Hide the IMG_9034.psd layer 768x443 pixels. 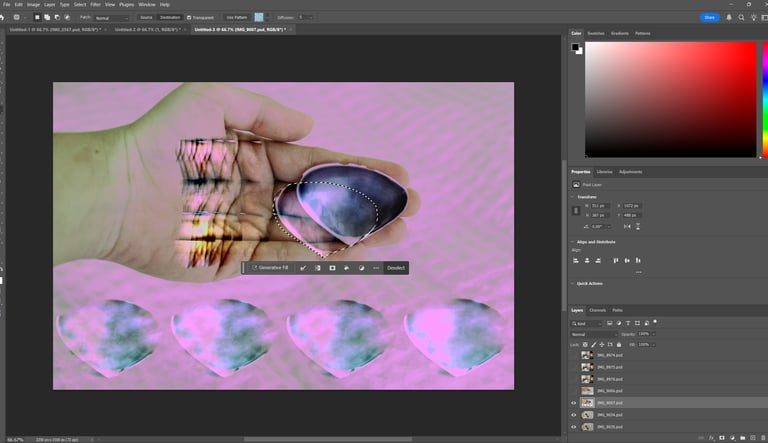(x=574, y=414)
